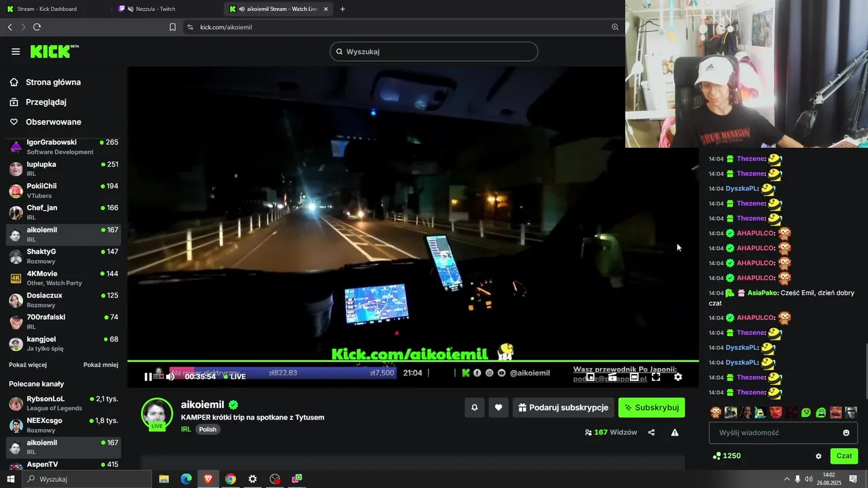The height and width of the screenshot is (488, 868).
Task: Open File Explorer from taskbar
Action: pos(164,479)
